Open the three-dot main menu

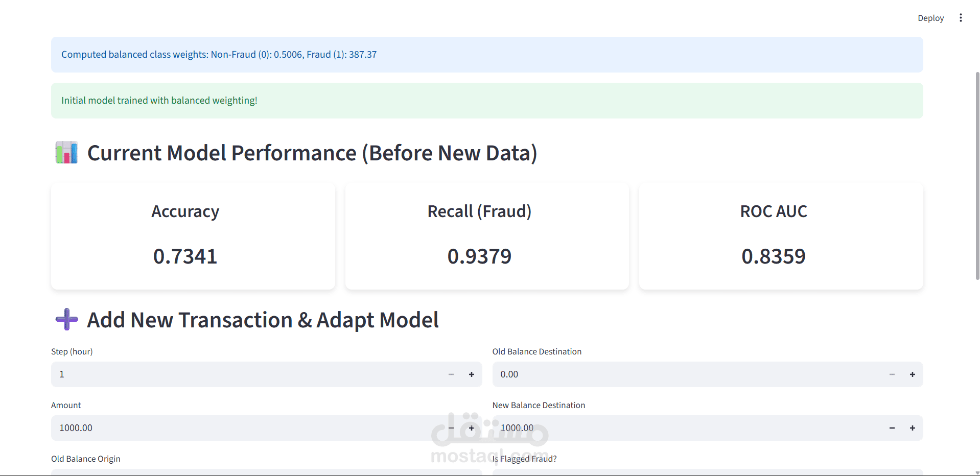coord(961,18)
